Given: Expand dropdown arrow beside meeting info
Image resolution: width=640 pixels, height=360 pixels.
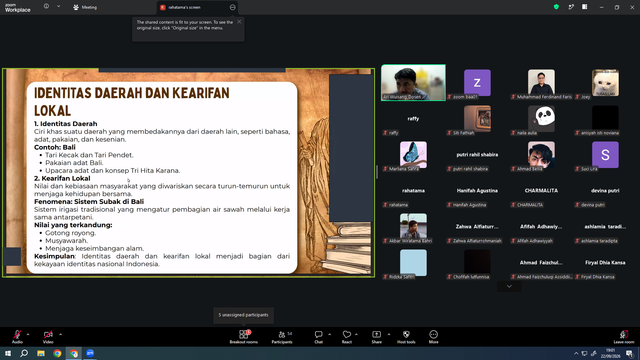Looking at the screenshot, I should [58, 7].
